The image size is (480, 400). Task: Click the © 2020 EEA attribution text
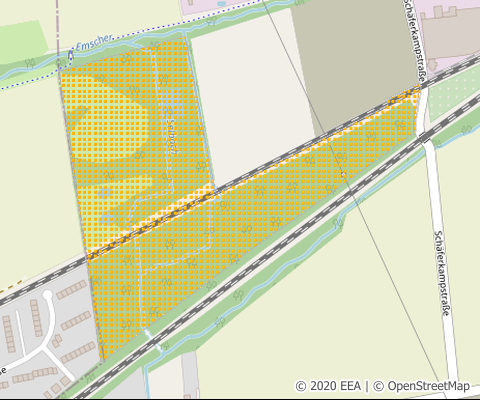[328, 386]
